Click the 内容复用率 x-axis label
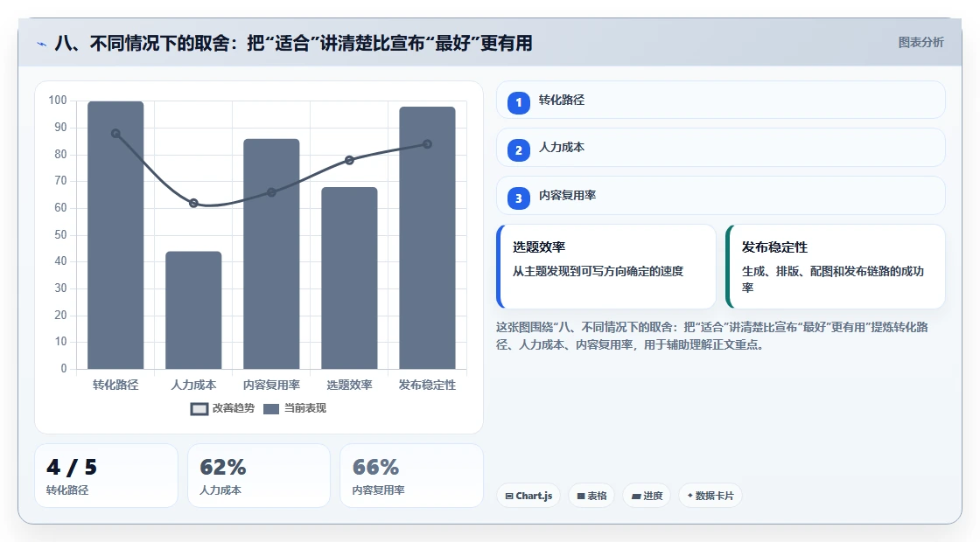This screenshot has width=980, height=542. coord(271,386)
